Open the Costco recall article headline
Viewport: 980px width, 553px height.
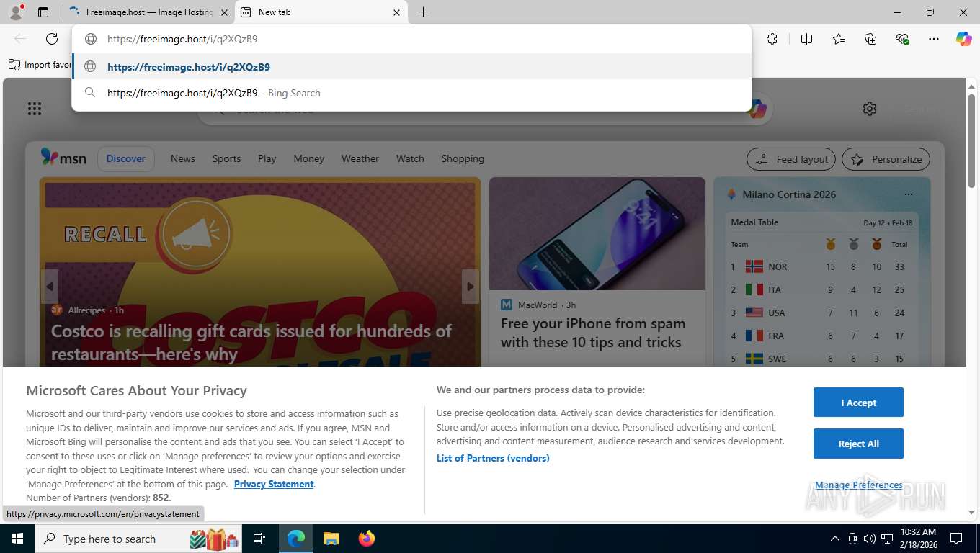point(251,342)
